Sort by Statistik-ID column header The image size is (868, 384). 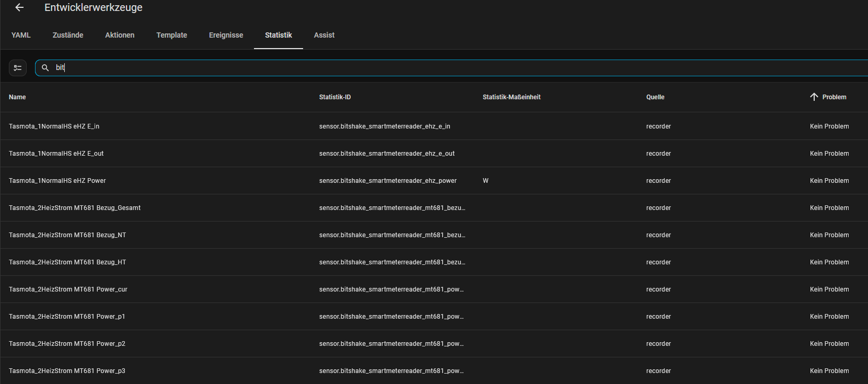(x=335, y=97)
